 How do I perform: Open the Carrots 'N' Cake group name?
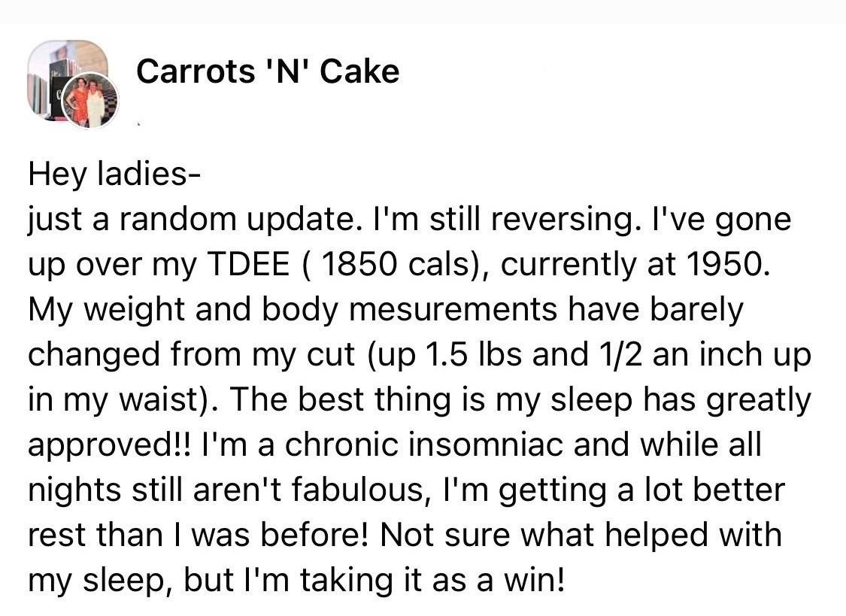pos(268,71)
